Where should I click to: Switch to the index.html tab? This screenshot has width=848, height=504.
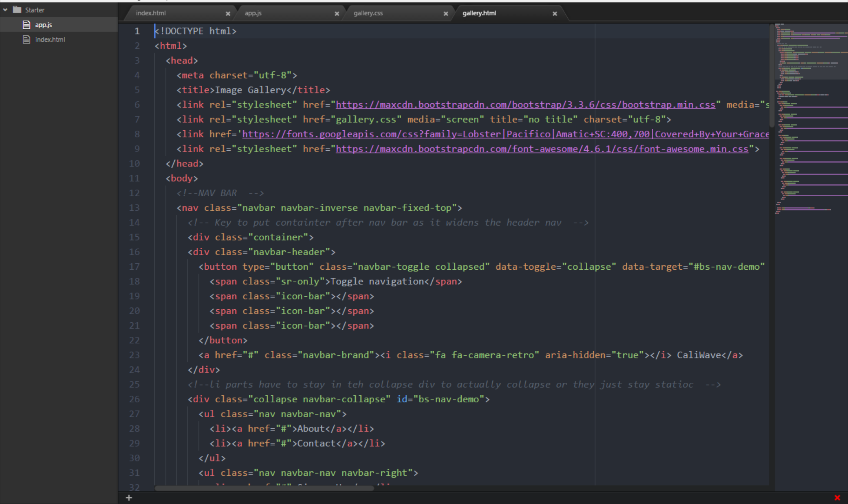pyautogui.click(x=151, y=13)
